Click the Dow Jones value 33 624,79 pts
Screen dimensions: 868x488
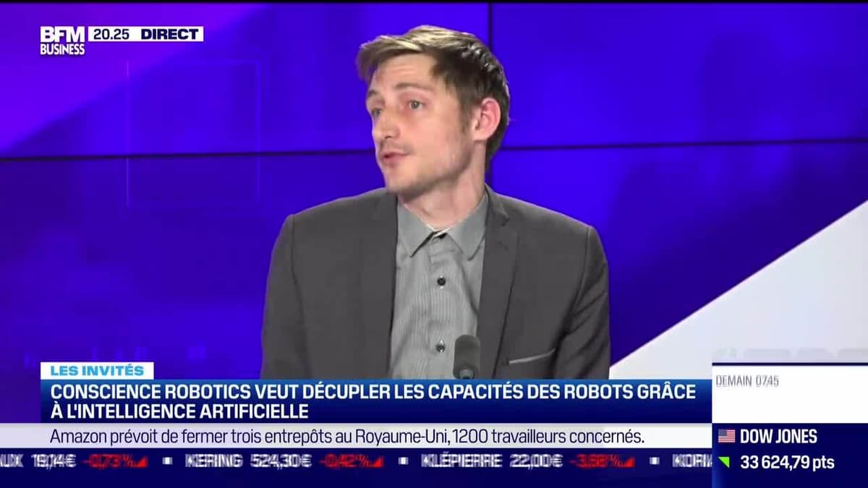click(x=787, y=462)
